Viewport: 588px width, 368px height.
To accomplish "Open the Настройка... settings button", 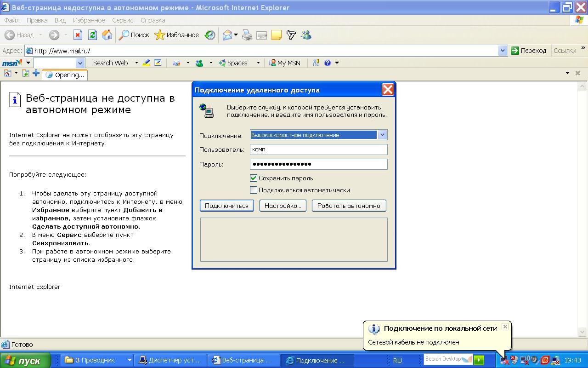I will coord(283,206).
